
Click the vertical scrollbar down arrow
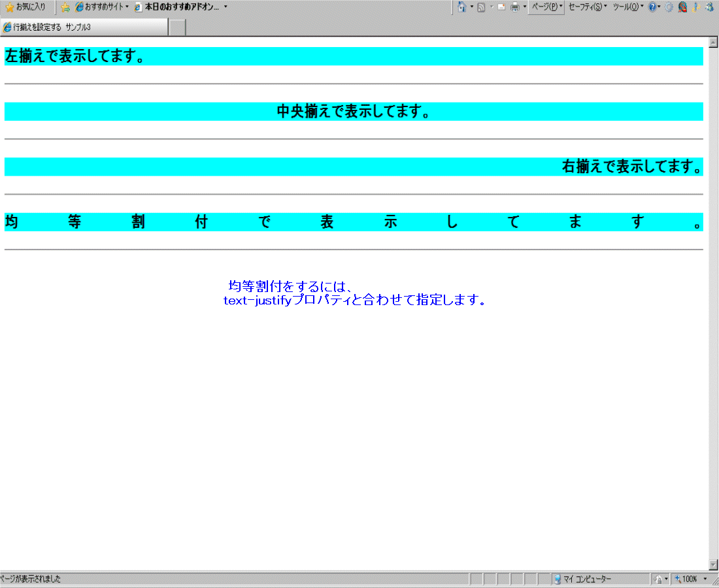pos(713,564)
